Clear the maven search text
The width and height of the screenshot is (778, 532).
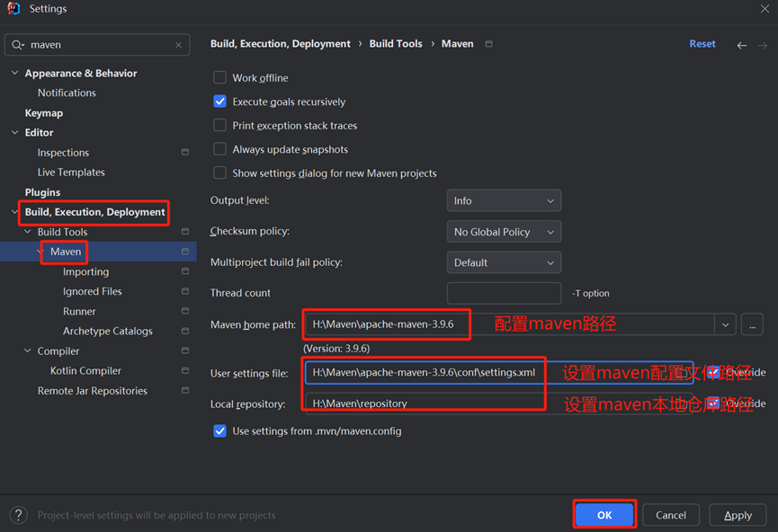pos(179,45)
